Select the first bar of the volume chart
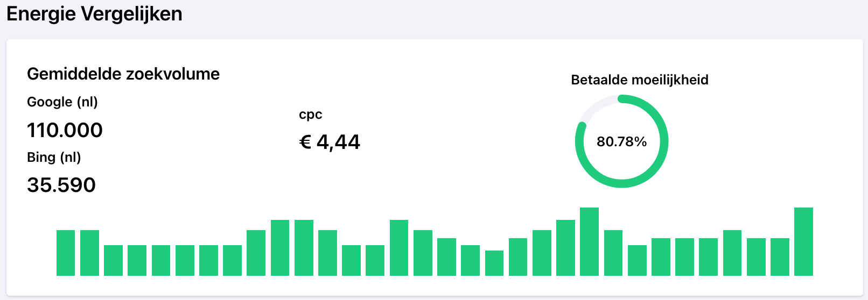 click(66, 253)
